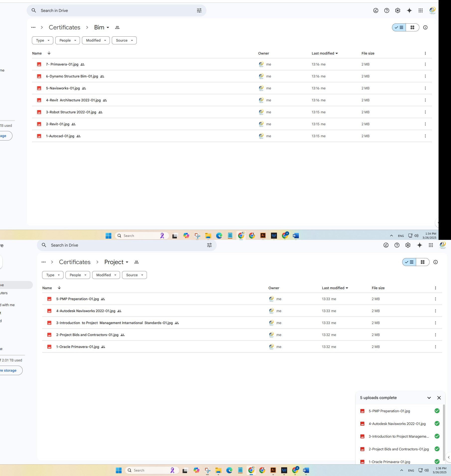Open Settings gear in Bim window
The height and width of the screenshot is (476, 451).
[x=398, y=10]
